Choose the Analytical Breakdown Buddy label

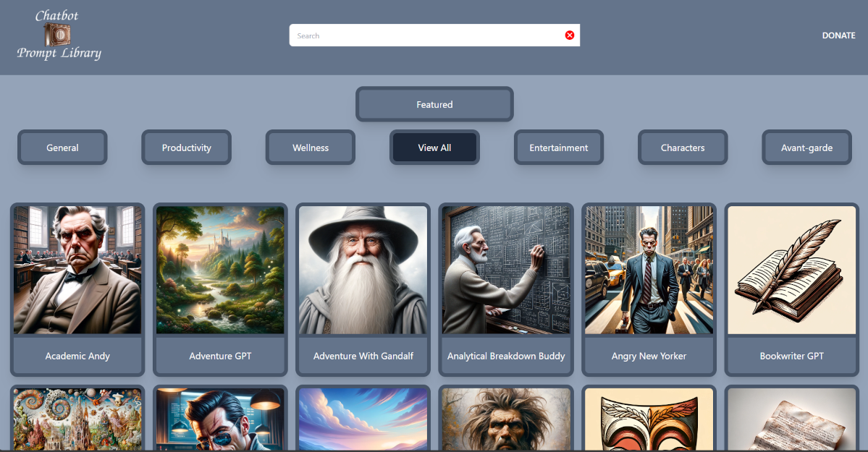pyautogui.click(x=506, y=357)
